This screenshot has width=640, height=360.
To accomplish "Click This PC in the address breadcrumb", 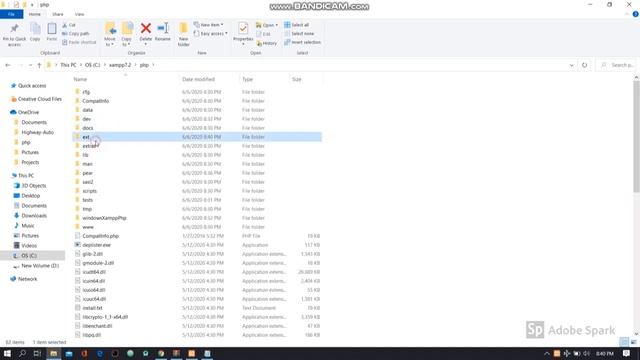I will [x=68, y=65].
